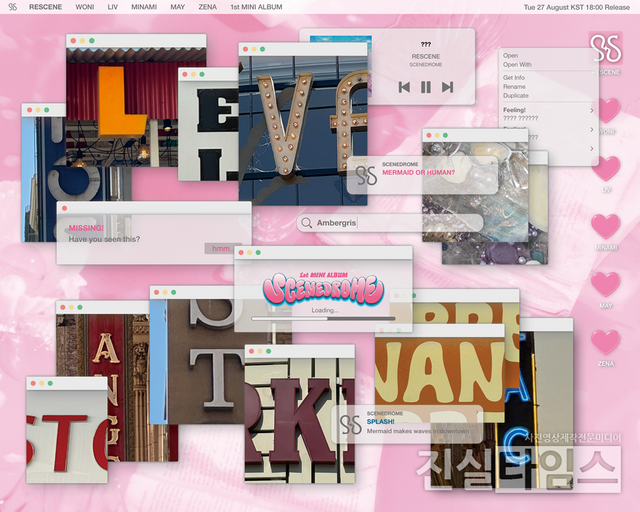Click the logo in the top-left menu bar
Screen dimensions: 640x512
[12, 7]
